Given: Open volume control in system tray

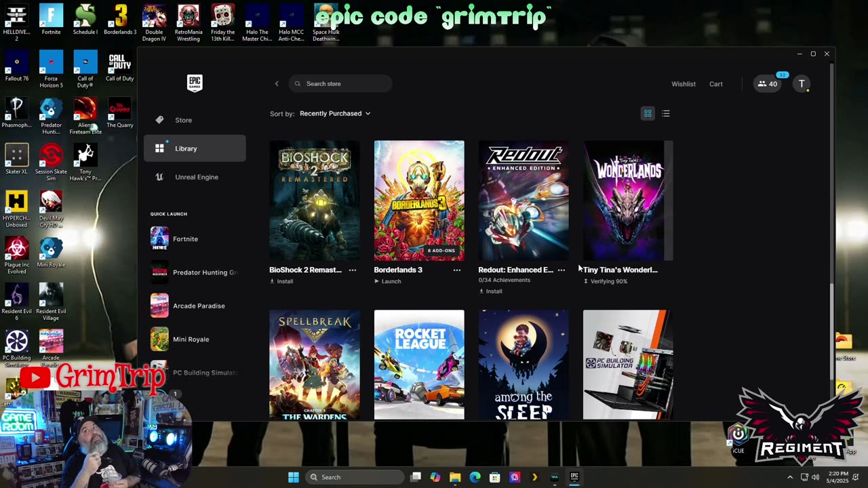Looking at the screenshot, I should click(816, 477).
